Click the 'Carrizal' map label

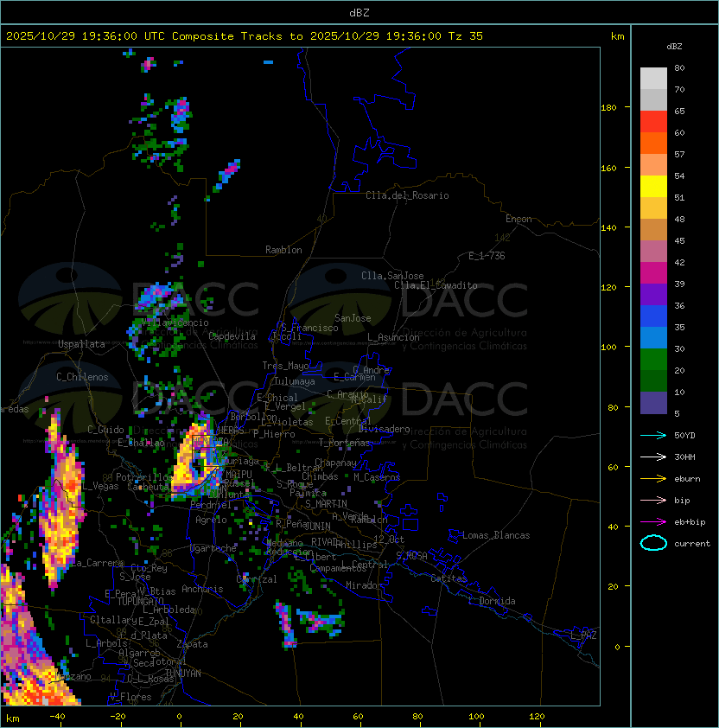click(x=257, y=579)
